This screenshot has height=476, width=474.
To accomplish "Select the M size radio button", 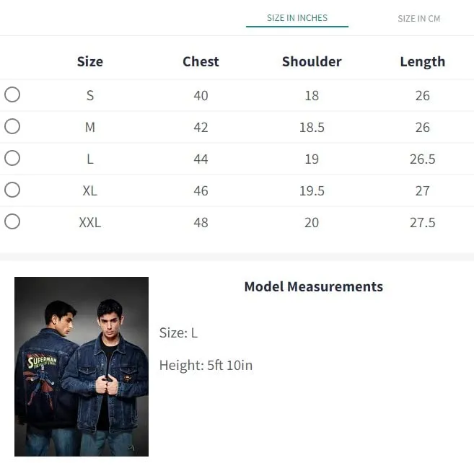I will (12, 126).
